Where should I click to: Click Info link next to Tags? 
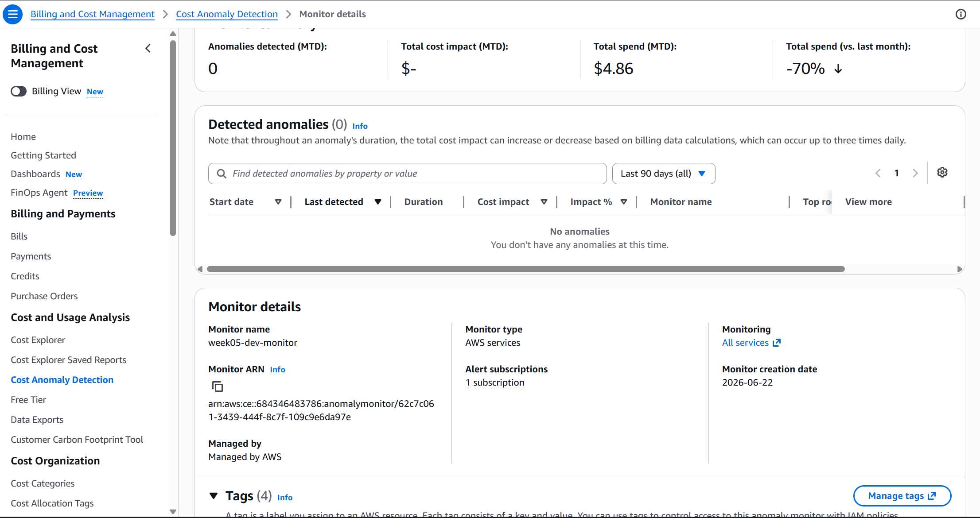tap(285, 498)
